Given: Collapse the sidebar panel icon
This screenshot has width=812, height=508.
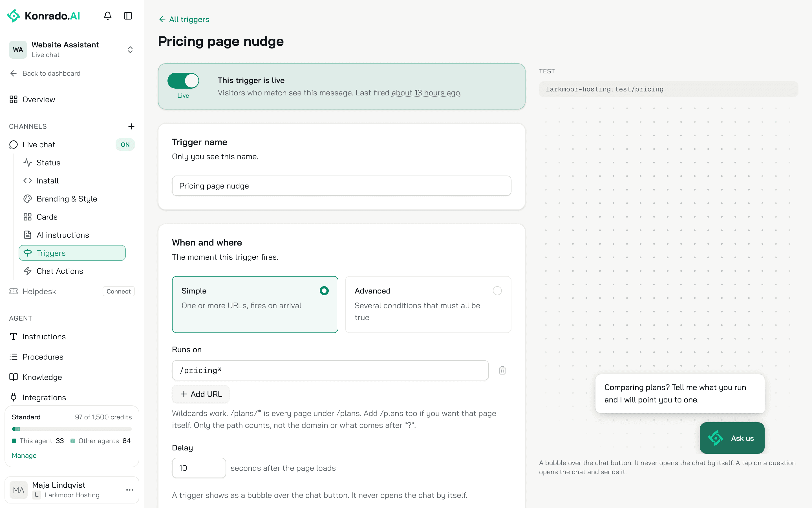Looking at the screenshot, I should coord(128,16).
